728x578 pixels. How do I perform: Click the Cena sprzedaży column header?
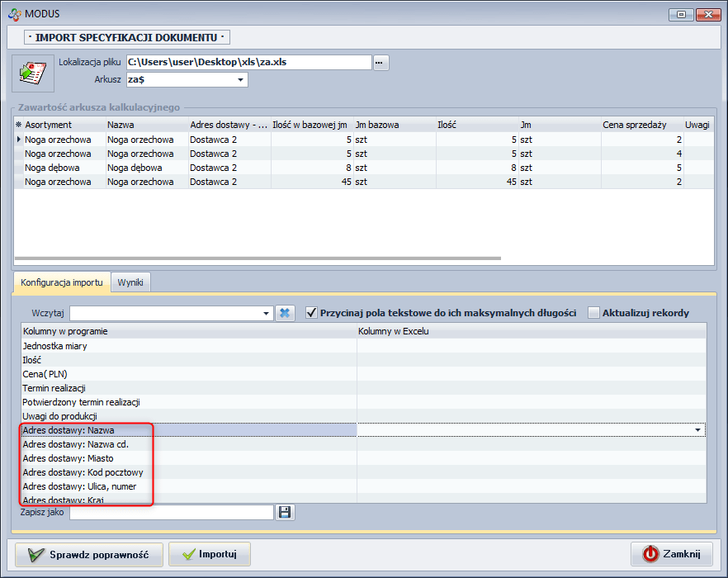tap(642, 125)
